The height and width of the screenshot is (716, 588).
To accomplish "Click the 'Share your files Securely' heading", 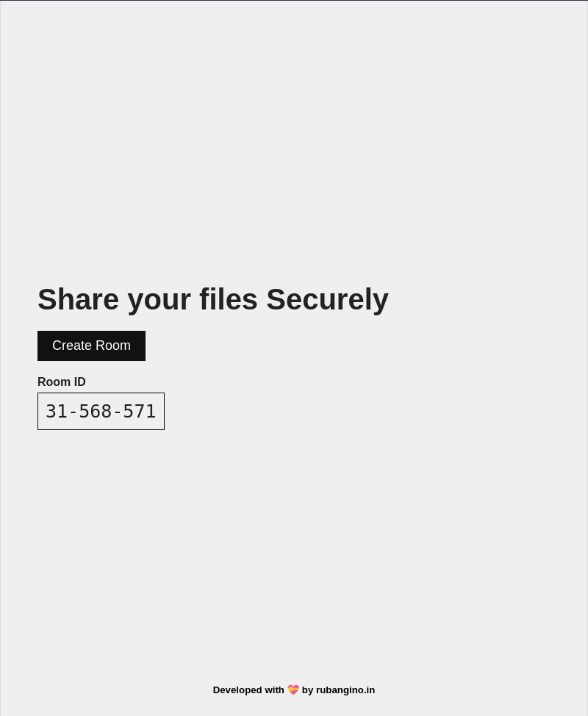I will pos(212,299).
